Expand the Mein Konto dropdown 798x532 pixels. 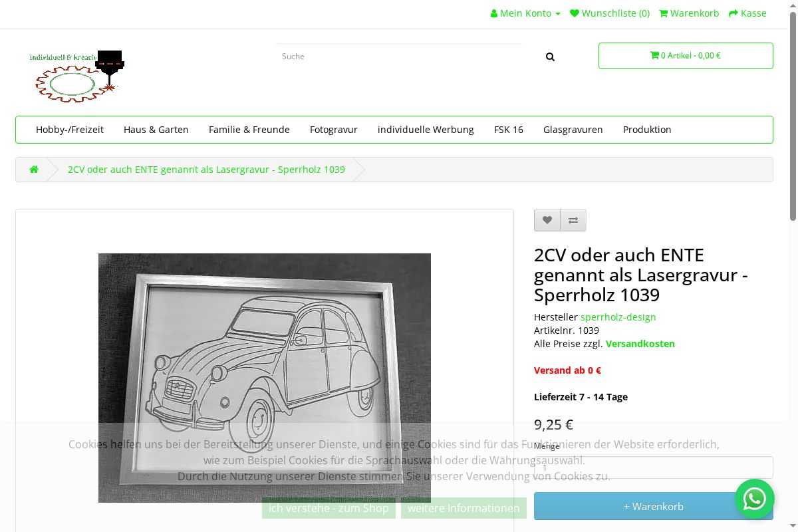(x=525, y=13)
